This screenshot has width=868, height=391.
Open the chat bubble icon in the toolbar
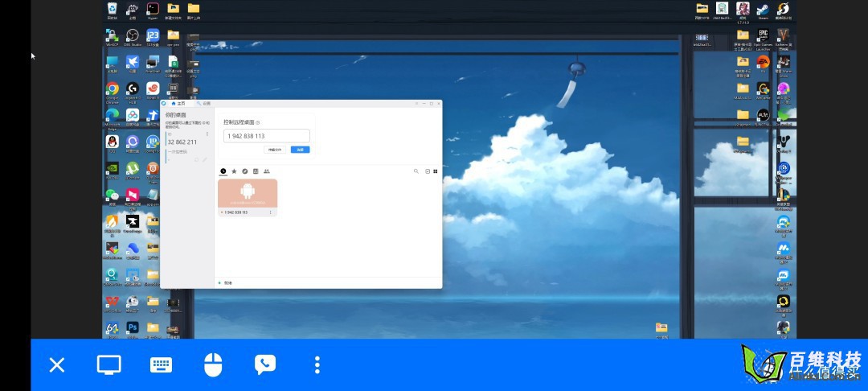[264, 365]
